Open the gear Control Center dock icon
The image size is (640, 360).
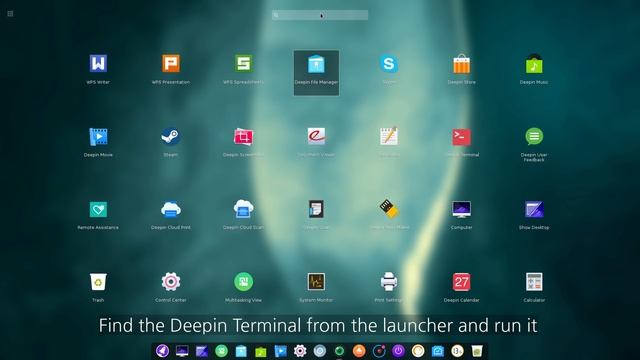point(300,351)
